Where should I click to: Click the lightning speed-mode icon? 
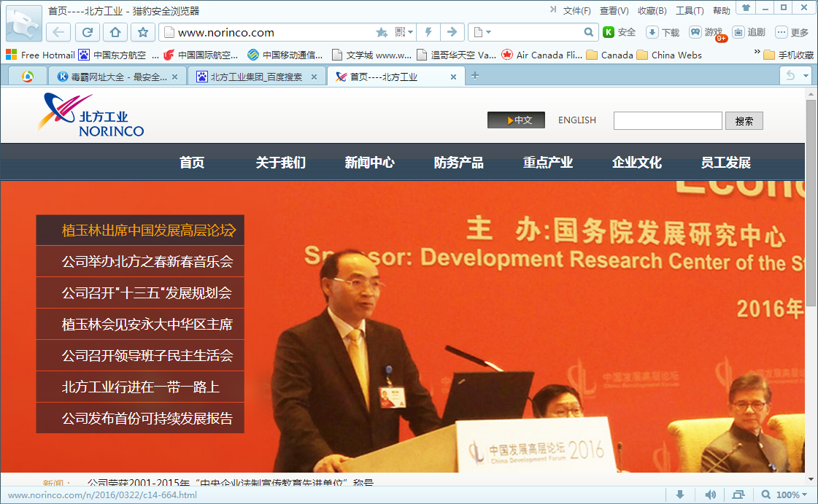[x=429, y=32]
